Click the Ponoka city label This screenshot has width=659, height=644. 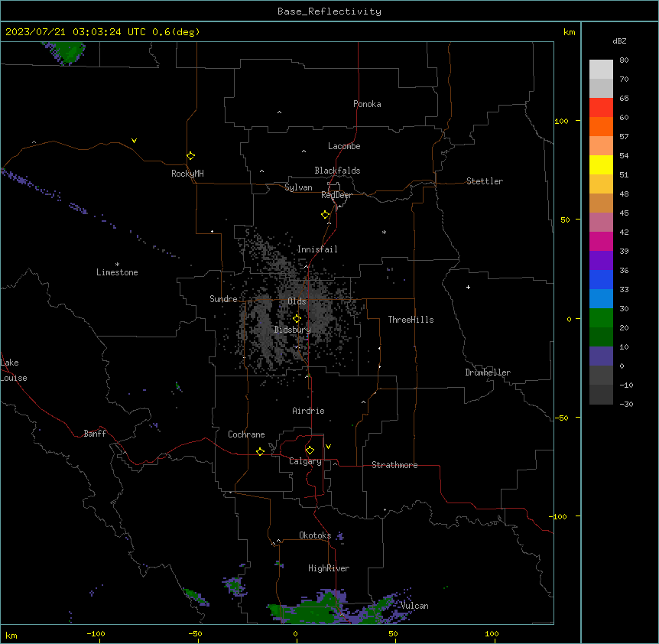(x=367, y=104)
